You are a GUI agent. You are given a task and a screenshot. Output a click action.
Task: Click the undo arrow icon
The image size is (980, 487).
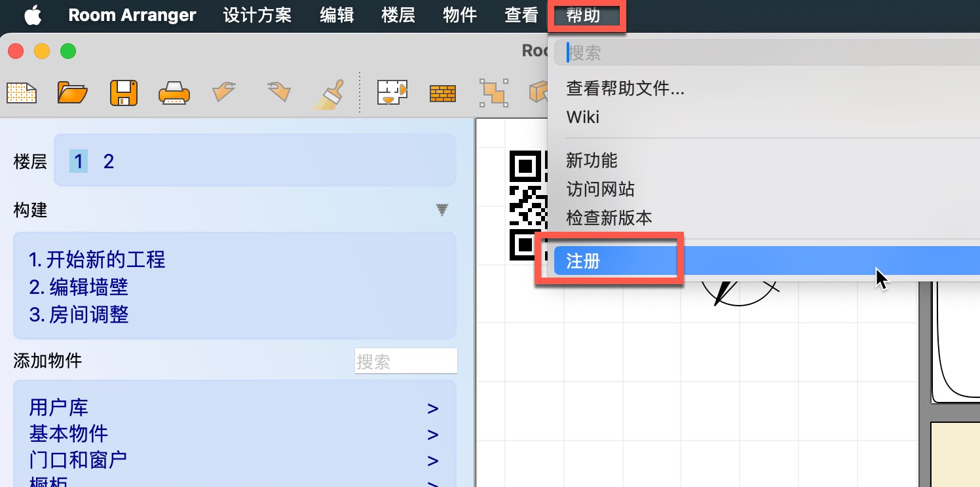pos(224,93)
